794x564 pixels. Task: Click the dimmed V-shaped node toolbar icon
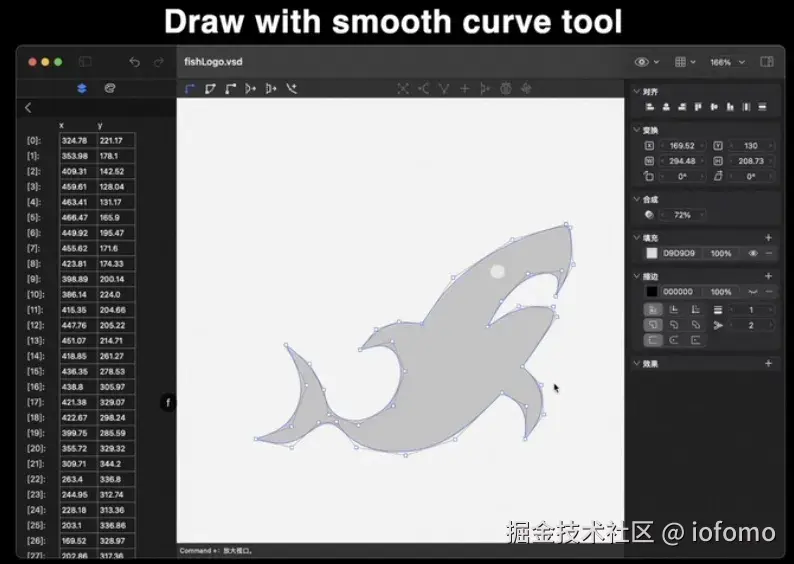(444, 89)
